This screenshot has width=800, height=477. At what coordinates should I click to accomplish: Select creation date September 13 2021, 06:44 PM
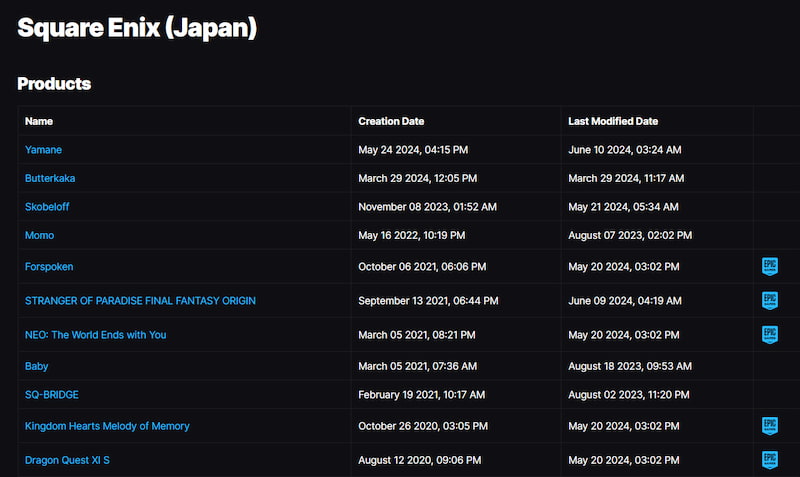pyautogui.click(x=428, y=300)
